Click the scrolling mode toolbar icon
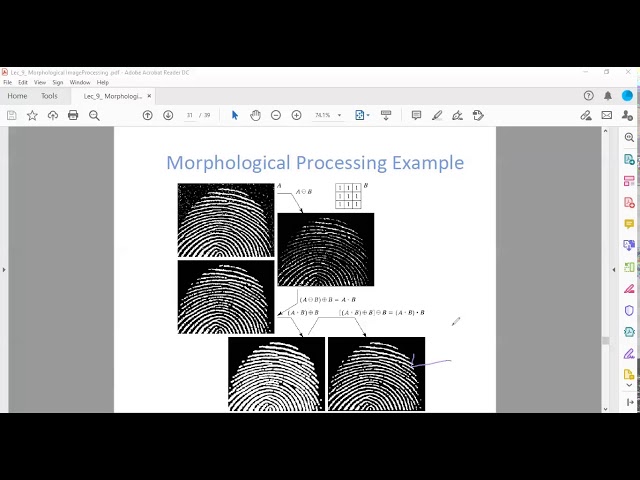640x480 pixels. pos(386,116)
